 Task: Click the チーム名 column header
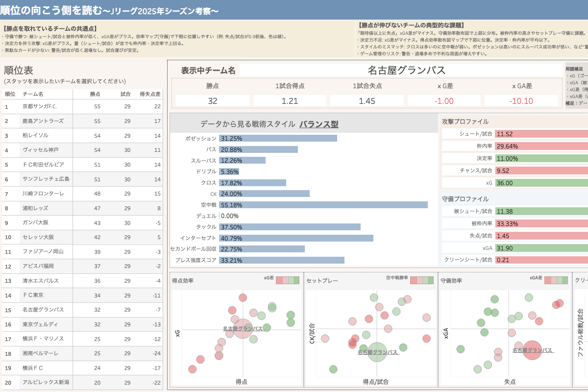(33, 94)
